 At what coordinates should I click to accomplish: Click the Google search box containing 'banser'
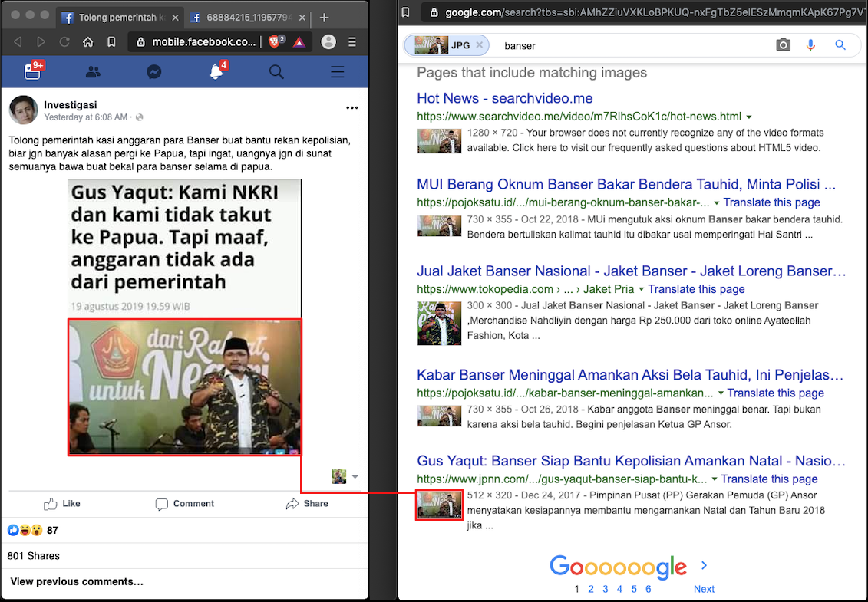[x=631, y=46]
